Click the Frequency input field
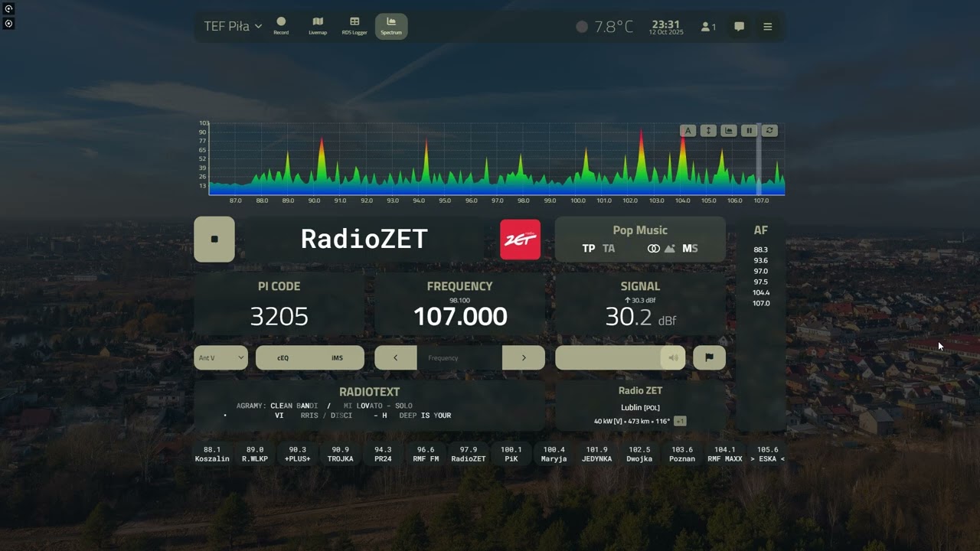 click(459, 357)
